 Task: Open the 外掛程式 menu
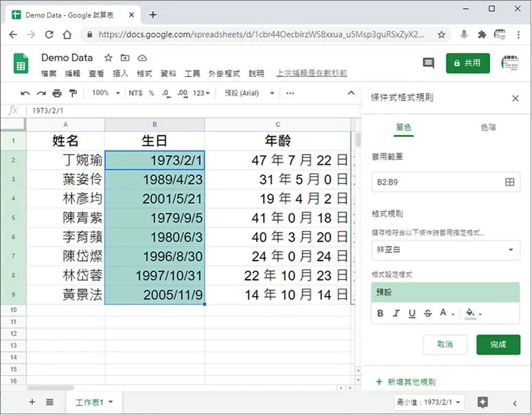pyautogui.click(x=224, y=74)
